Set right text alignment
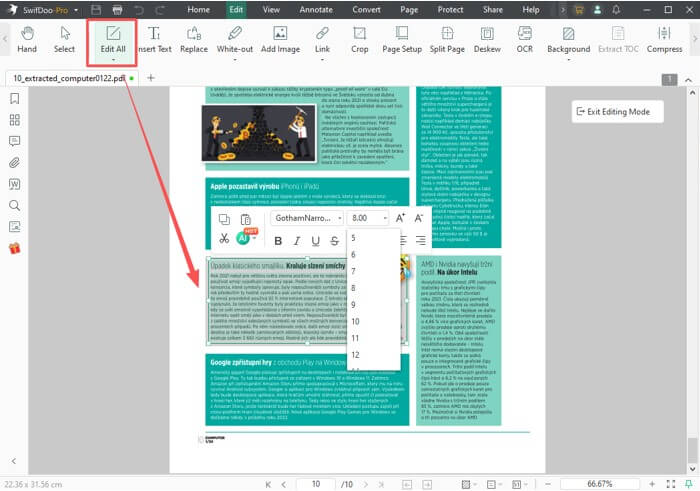700x491 pixels. click(x=421, y=240)
